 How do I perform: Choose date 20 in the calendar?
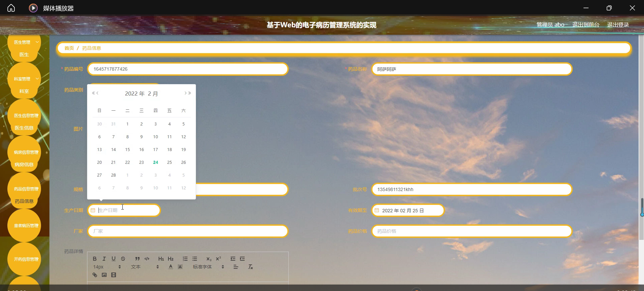coord(99,162)
